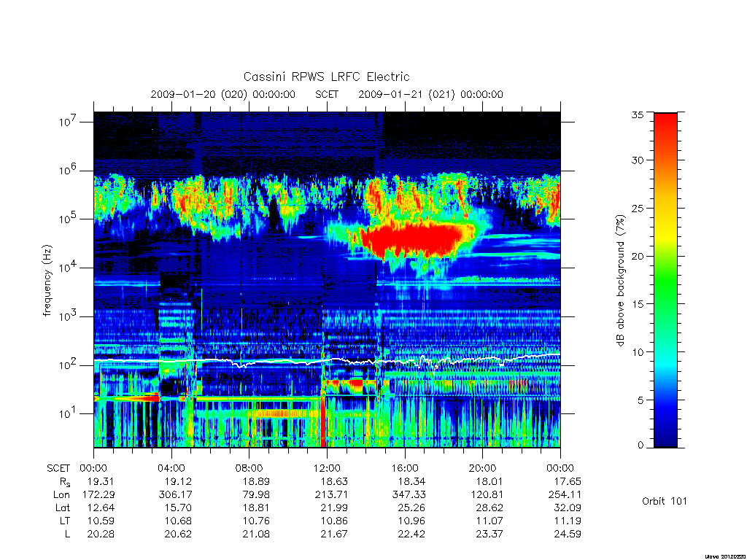Click the 08:00 SCET time label
Image resolution: width=747 pixels, height=560 pixels.
point(249,468)
